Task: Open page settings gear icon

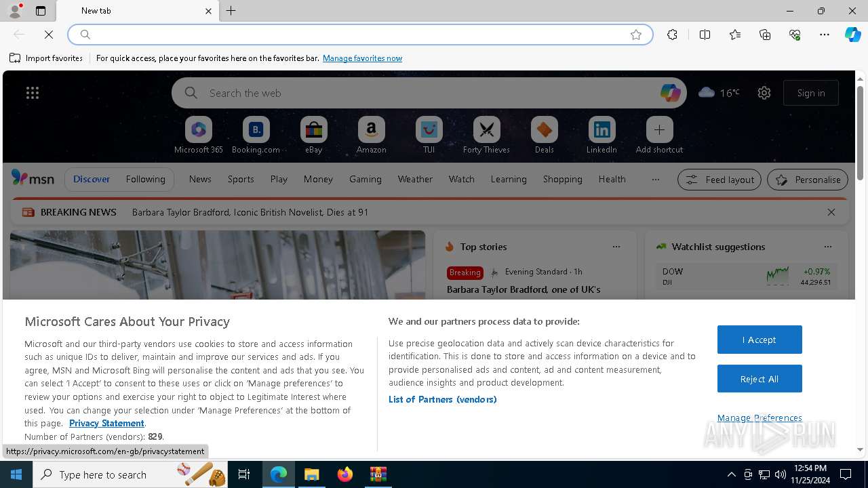Action: tap(764, 93)
